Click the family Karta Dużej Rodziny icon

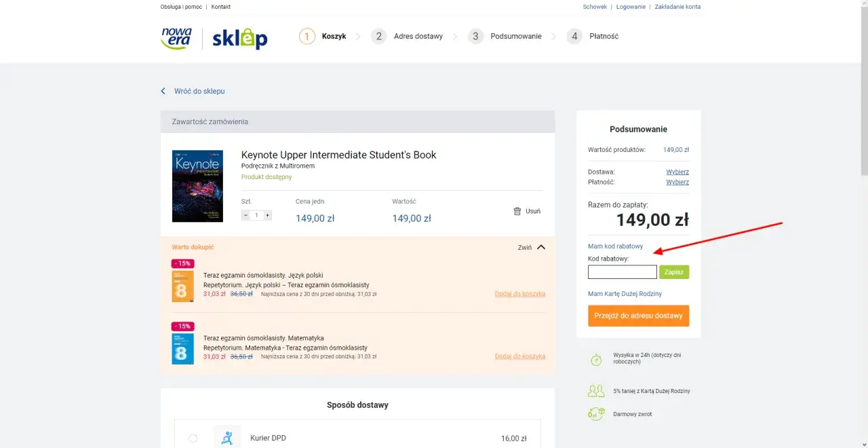(596, 391)
